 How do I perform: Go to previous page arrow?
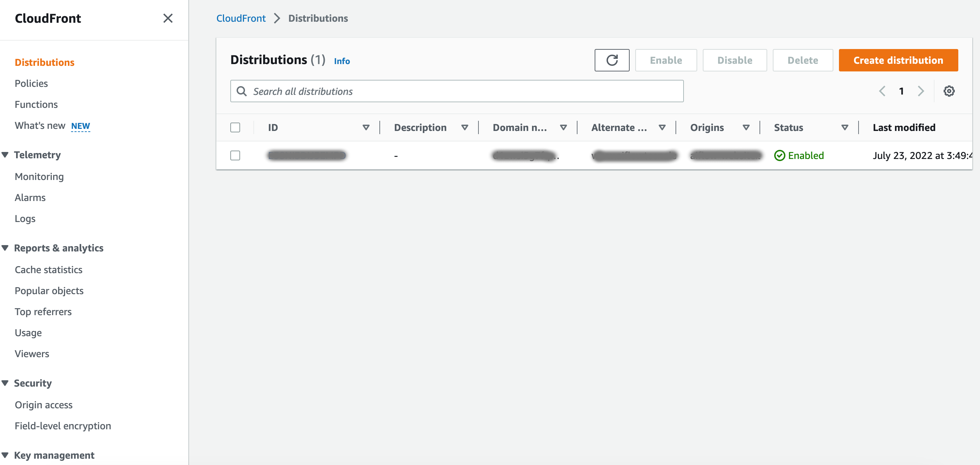[x=882, y=91]
